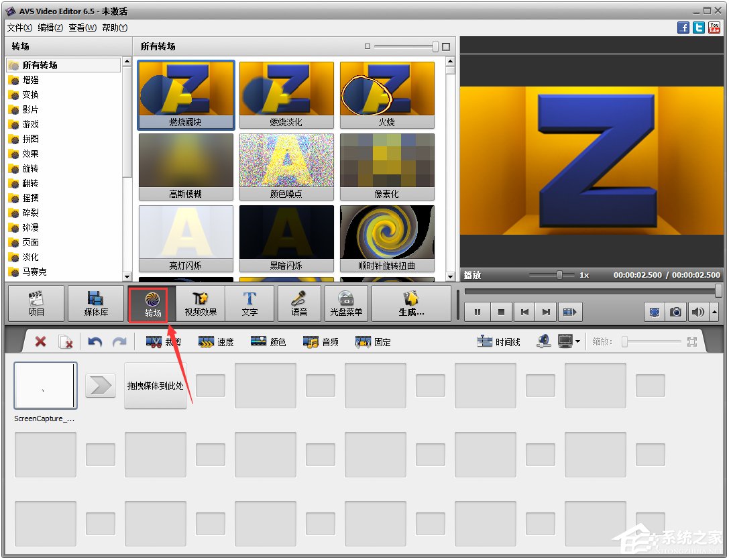
Task: Click the playback speed slider handle
Action: coord(559,275)
